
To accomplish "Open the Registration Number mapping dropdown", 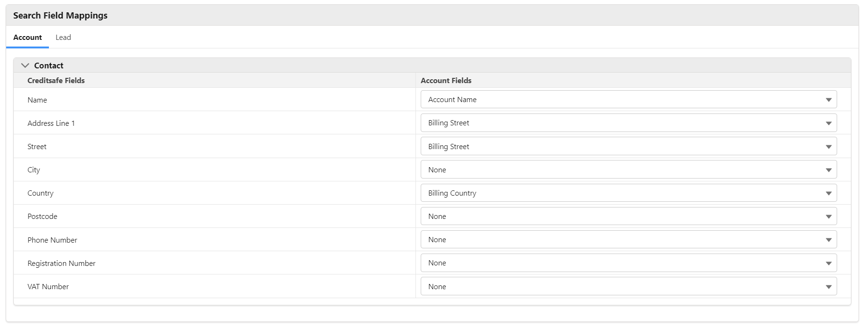I will click(628, 263).
